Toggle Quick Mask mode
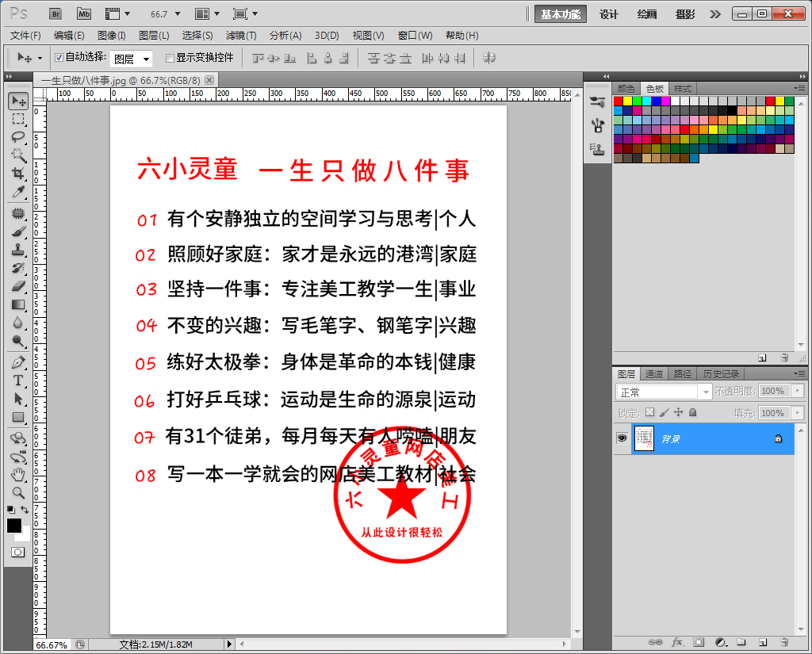The height and width of the screenshot is (654, 812). [18, 552]
